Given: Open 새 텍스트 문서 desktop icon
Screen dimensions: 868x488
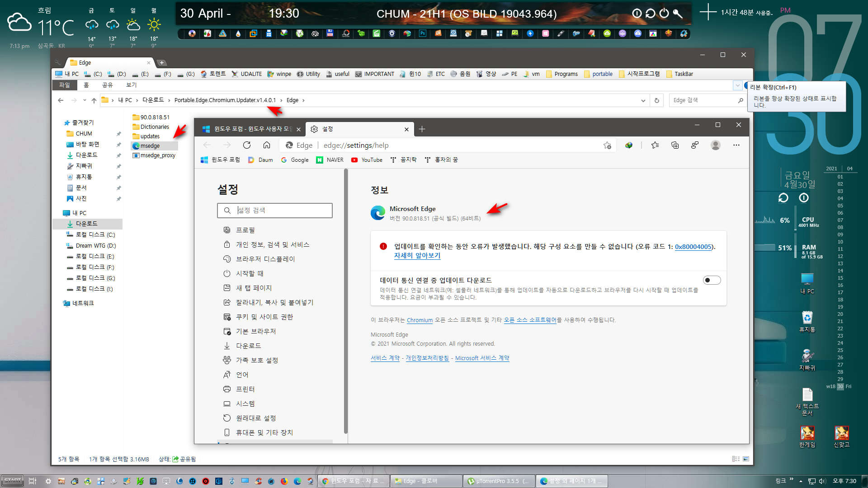Looking at the screenshot, I should point(807,402).
